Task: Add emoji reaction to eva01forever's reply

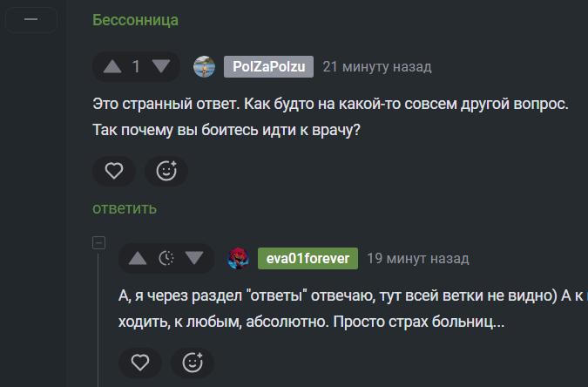Action: pos(193,362)
